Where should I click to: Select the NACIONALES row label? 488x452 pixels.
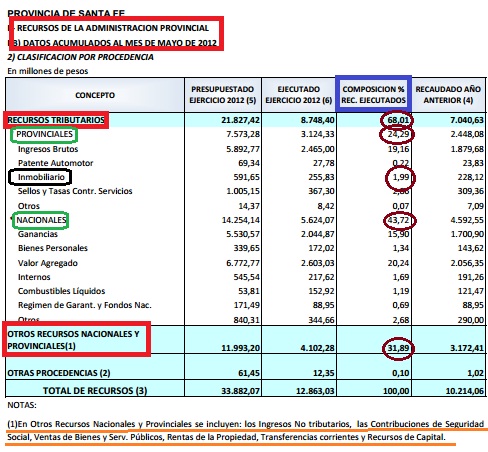point(41,220)
